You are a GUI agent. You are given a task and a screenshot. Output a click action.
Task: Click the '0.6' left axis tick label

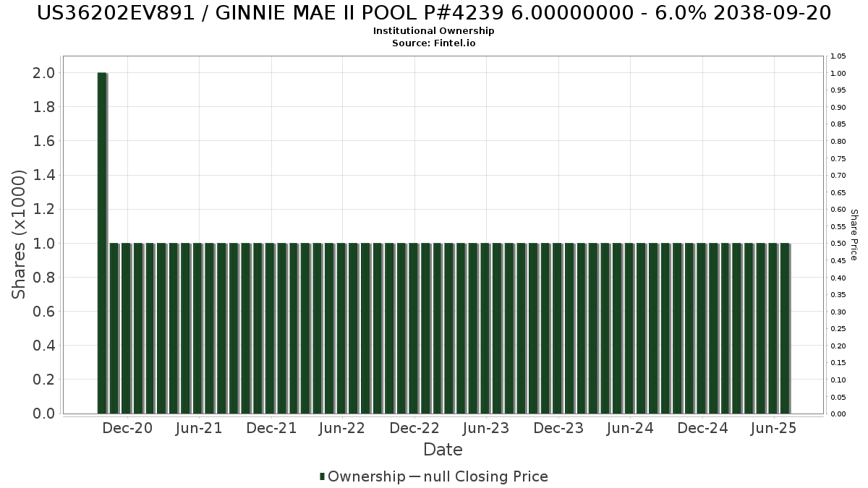[x=44, y=311]
